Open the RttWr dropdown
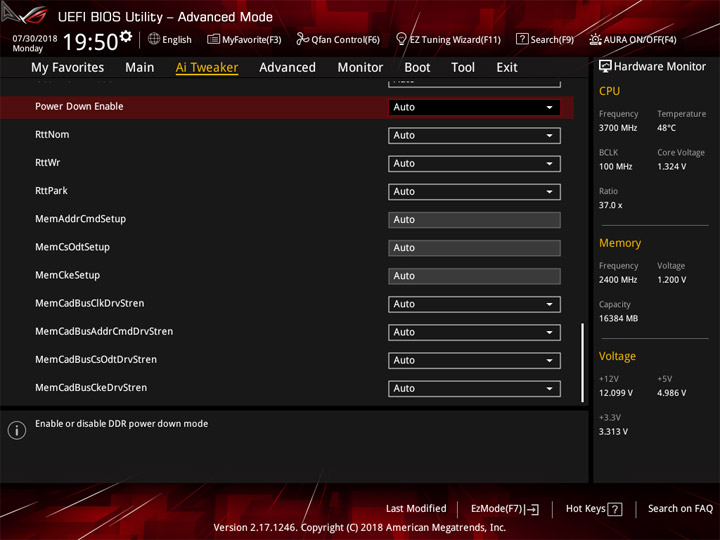Screen dimensions: 720x540 point(474,163)
